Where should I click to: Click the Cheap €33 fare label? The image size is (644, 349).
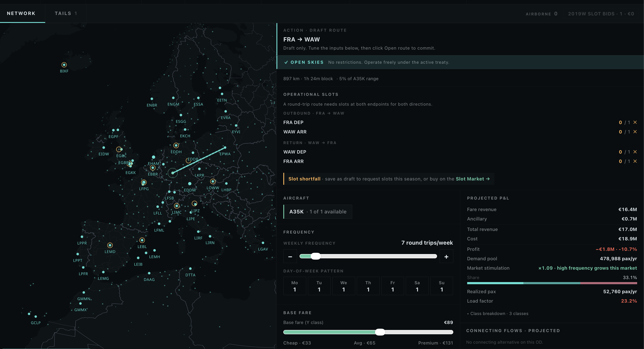297,343
